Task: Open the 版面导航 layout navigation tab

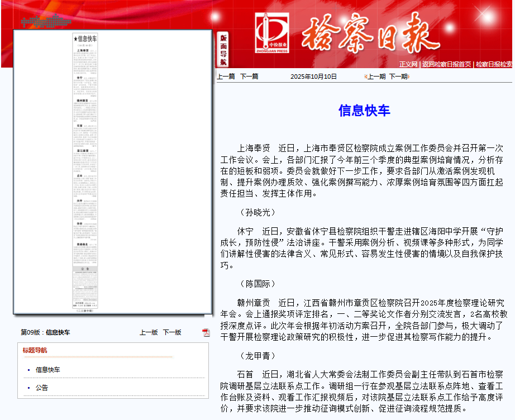Action: 223,49
